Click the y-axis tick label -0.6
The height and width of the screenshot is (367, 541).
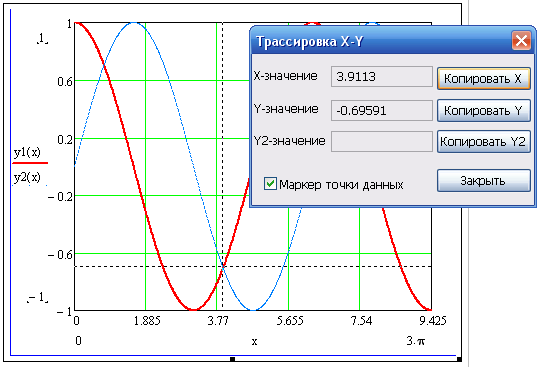click(60, 255)
